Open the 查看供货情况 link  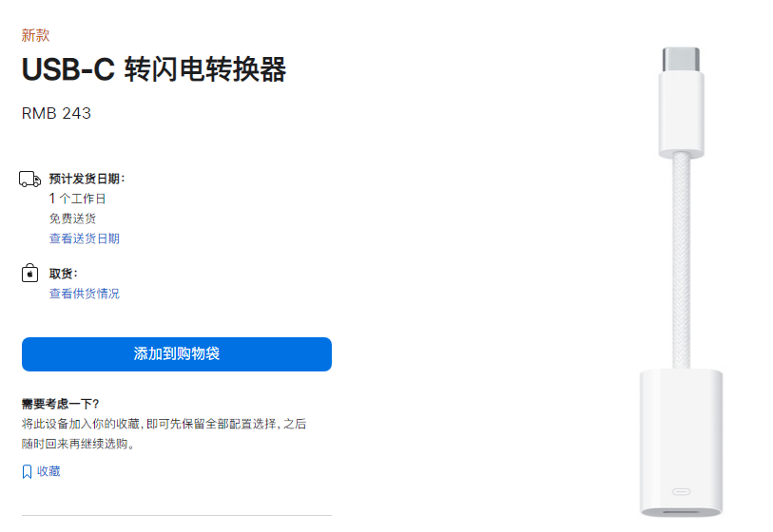click(85, 294)
